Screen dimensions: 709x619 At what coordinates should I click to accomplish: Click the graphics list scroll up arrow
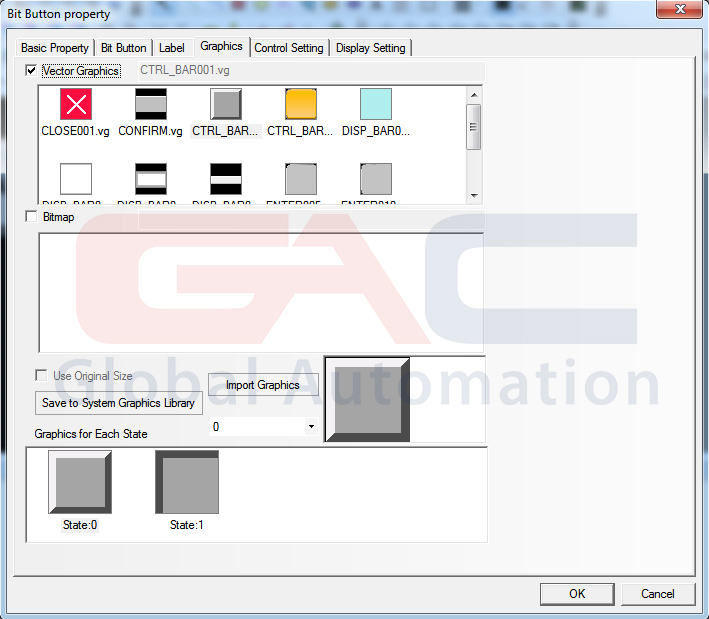point(474,95)
